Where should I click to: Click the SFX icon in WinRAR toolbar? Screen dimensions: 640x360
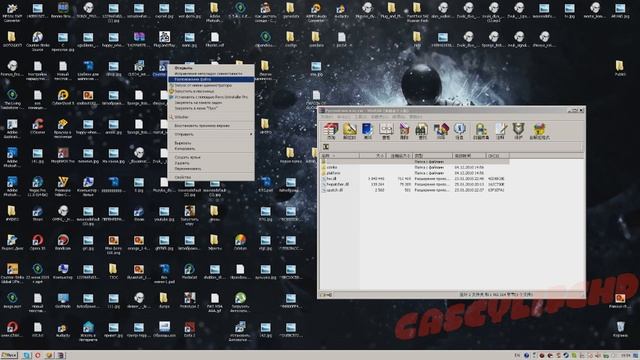point(539,131)
